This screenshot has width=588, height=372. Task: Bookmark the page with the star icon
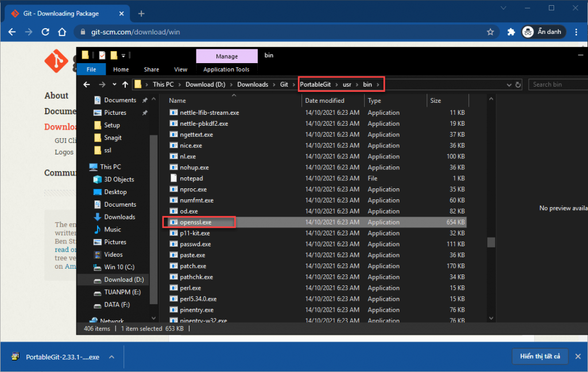click(490, 32)
